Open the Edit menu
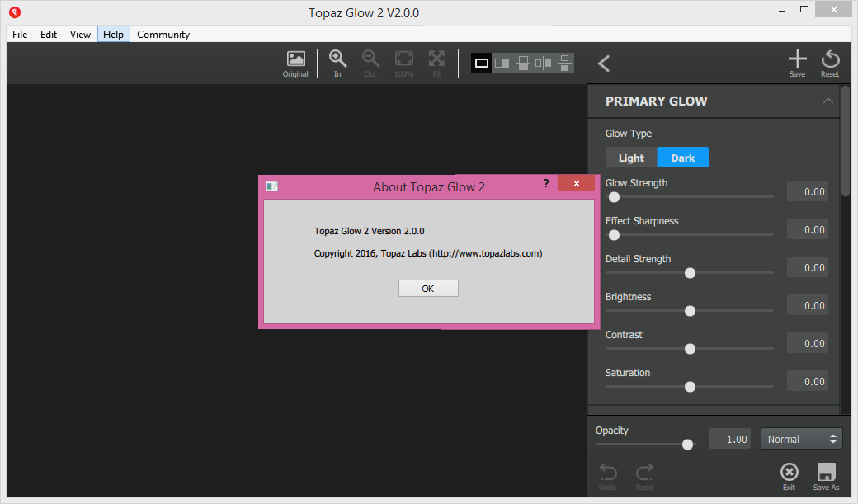 coord(49,34)
